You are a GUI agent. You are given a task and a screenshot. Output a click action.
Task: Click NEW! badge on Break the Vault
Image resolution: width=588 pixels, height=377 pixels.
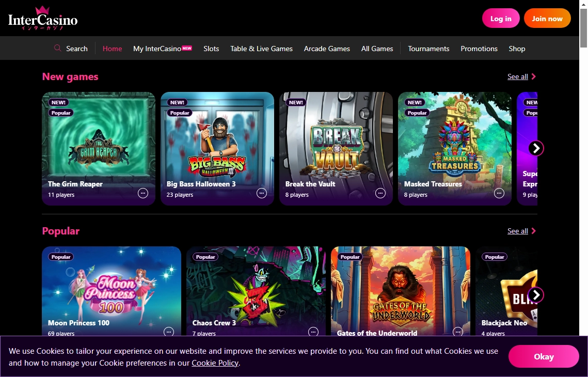pos(296,102)
